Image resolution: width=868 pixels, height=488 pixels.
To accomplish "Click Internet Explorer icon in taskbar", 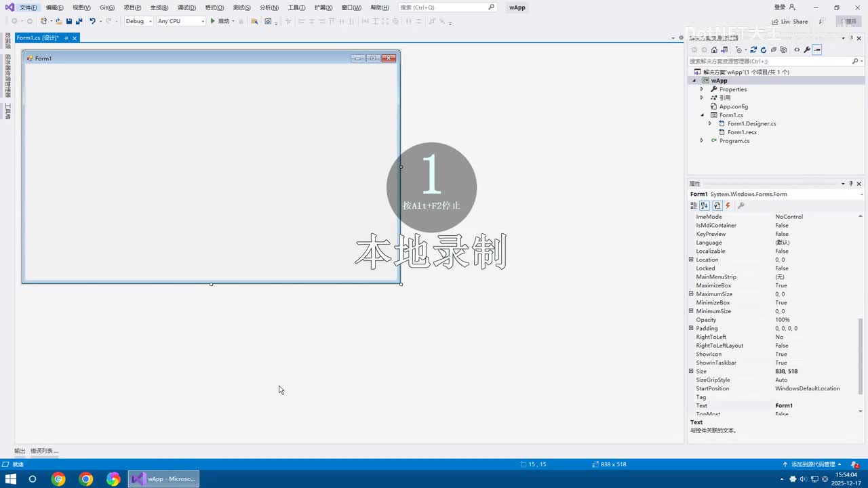I will [59, 479].
